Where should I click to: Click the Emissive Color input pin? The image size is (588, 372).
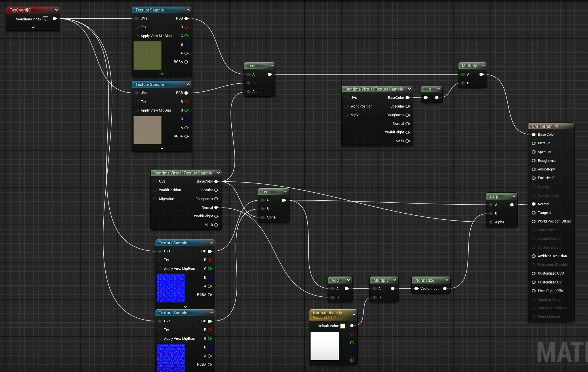click(x=534, y=178)
